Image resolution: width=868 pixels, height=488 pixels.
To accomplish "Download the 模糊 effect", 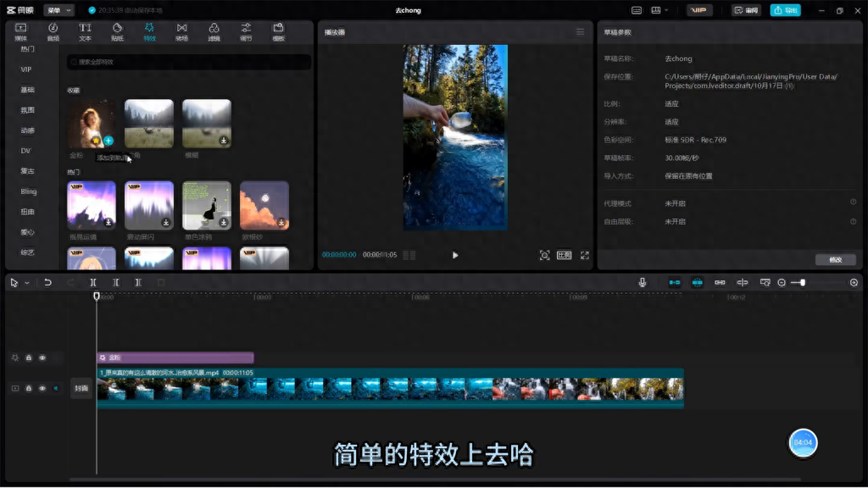I will tap(224, 141).
